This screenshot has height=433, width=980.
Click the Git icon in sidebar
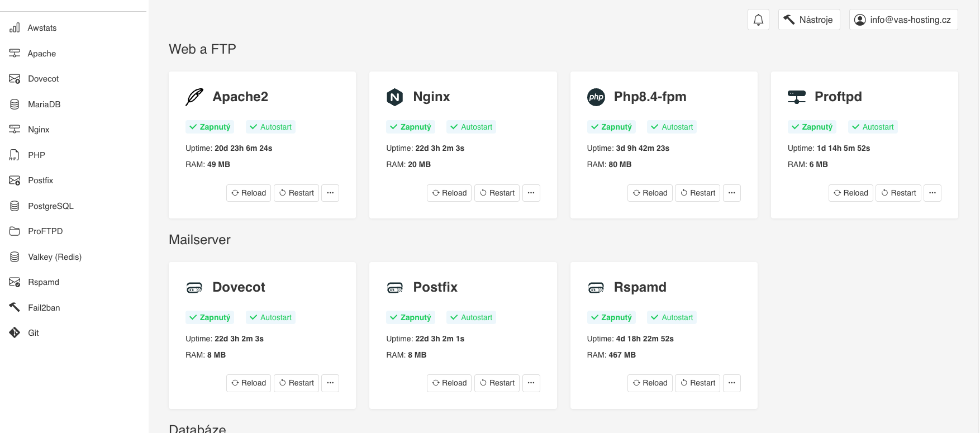pos(15,333)
